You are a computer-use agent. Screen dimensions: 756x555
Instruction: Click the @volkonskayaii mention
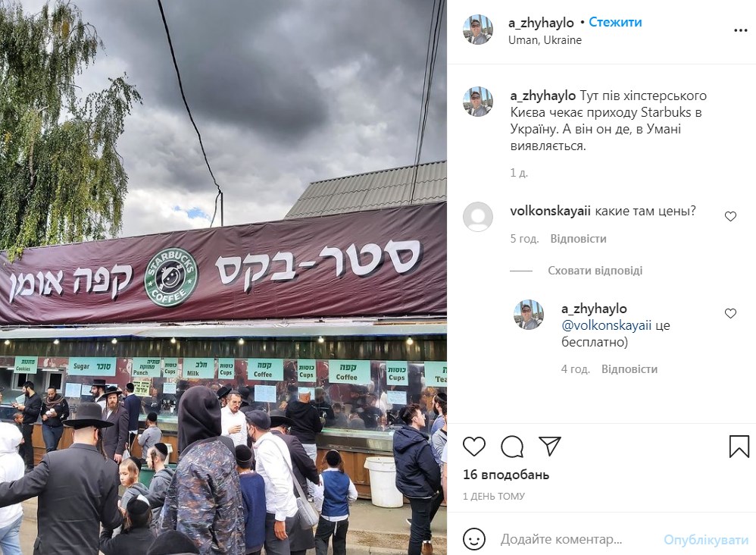point(606,325)
